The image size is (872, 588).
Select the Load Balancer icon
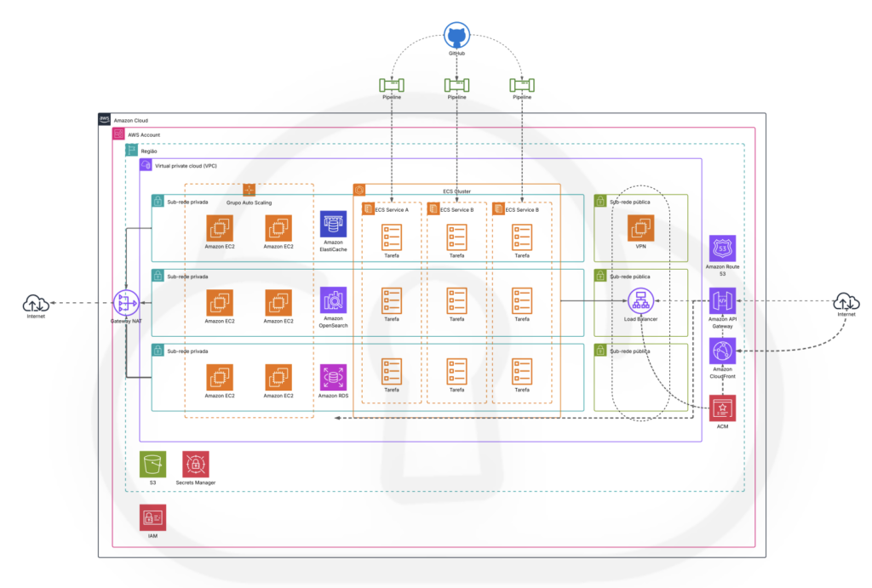pyautogui.click(x=640, y=300)
